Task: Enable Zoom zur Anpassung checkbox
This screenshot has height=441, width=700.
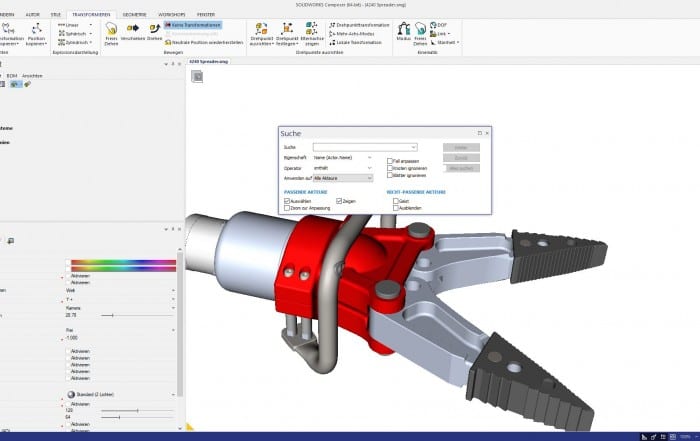Action: pyautogui.click(x=287, y=208)
